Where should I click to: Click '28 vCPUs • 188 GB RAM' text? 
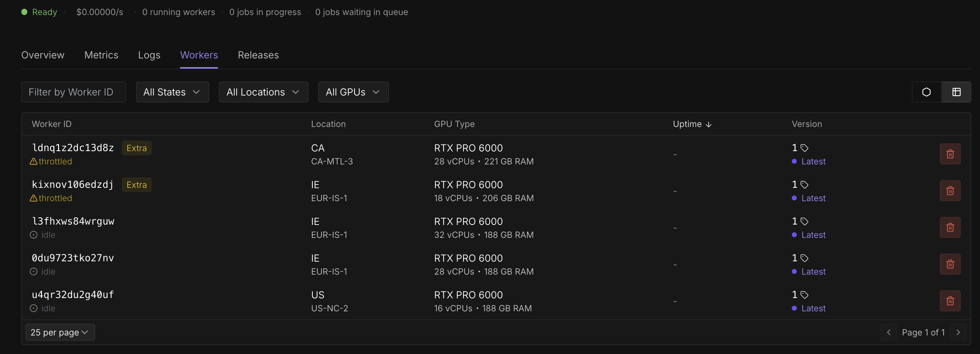[x=484, y=271]
